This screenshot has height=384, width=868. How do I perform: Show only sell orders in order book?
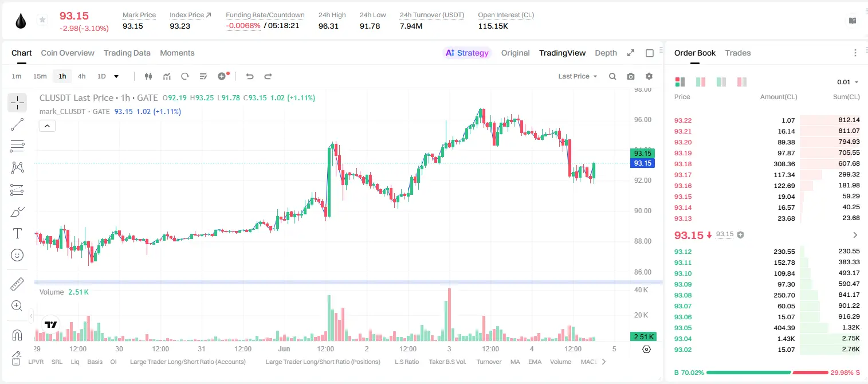pyautogui.click(x=742, y=82)
